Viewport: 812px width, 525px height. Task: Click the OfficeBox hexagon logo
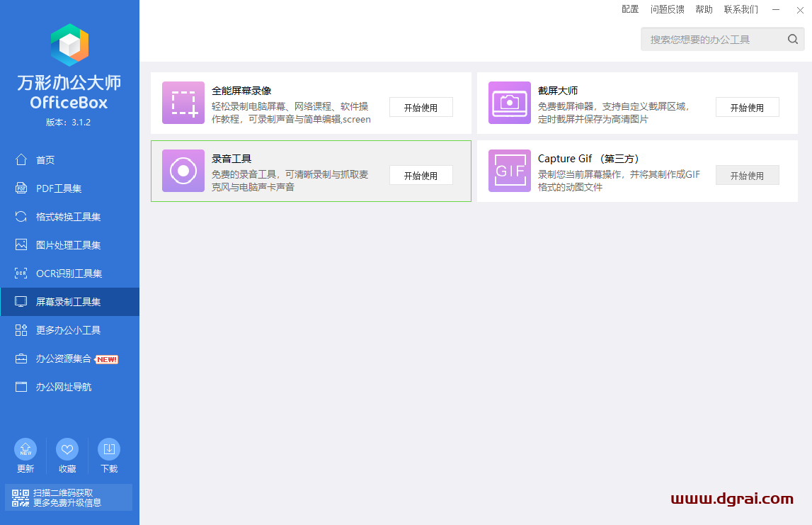(69, 45)
